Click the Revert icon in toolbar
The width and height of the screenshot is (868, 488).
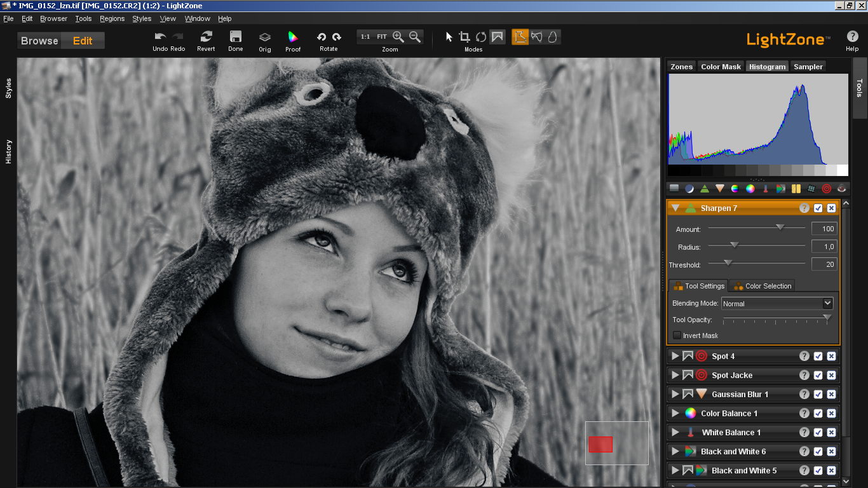(206, 37)
